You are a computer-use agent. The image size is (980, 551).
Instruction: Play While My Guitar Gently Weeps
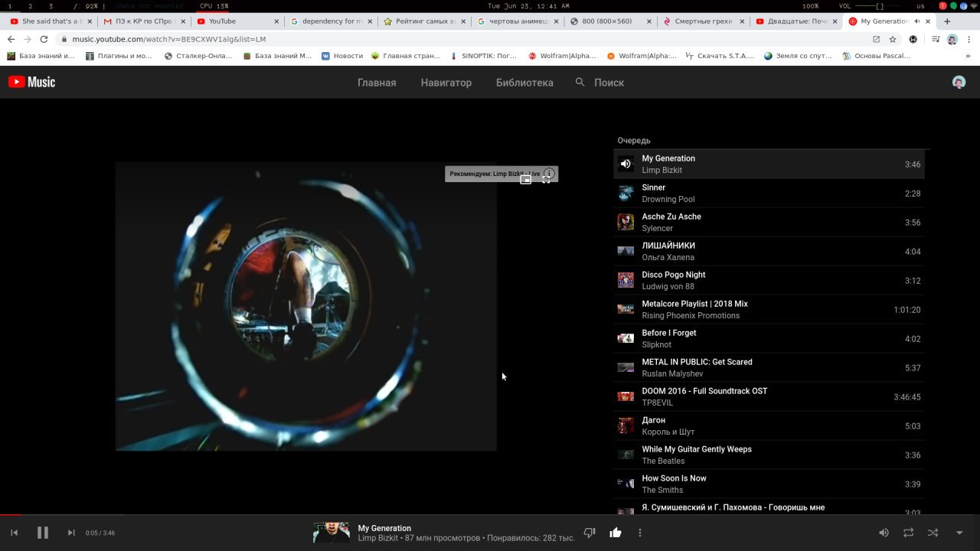click(769, 455)
